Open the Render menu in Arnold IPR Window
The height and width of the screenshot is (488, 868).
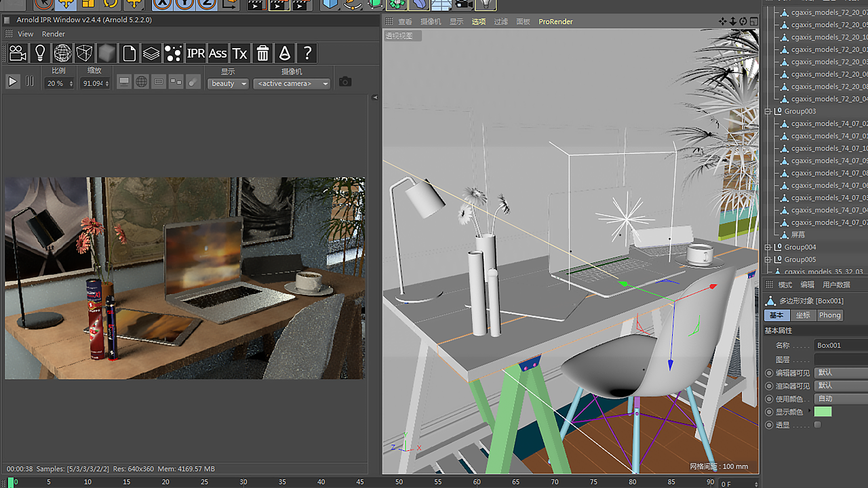pyautogui.click(x=54, y=34)
